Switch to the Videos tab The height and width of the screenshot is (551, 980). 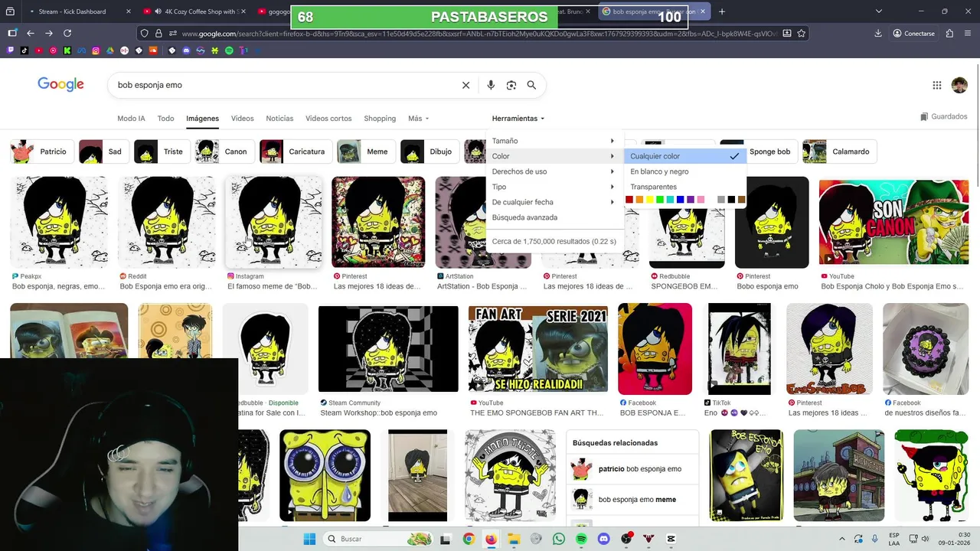tap(242, 119)
